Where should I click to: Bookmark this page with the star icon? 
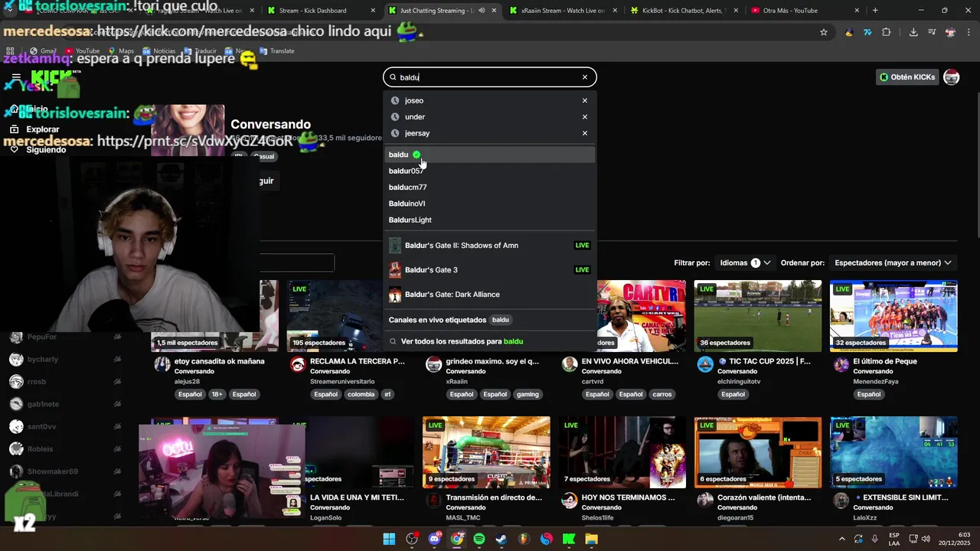point(824,32)
